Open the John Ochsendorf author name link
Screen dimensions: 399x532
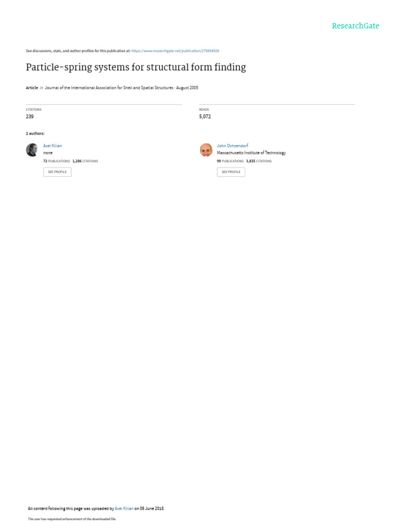[x=232, y=145]
